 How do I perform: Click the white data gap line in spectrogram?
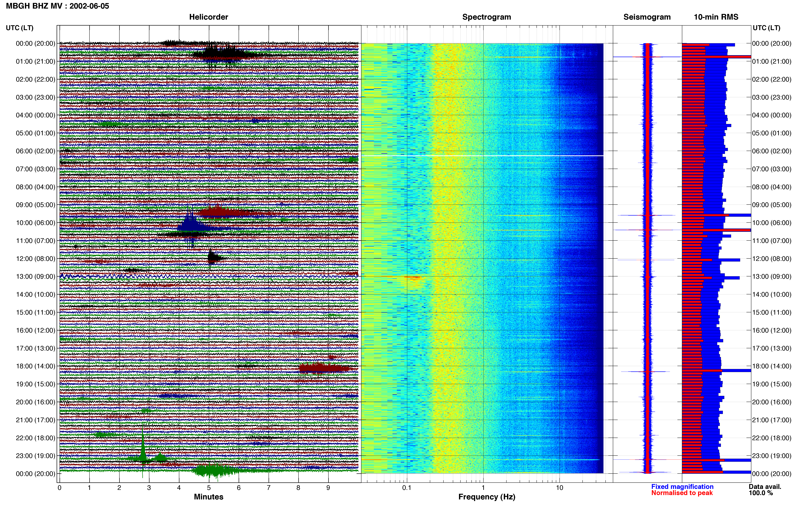point(482,156)
